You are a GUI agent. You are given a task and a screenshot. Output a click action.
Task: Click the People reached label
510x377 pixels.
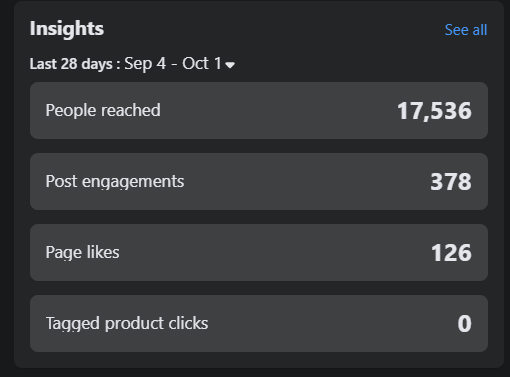click(103, 110)
